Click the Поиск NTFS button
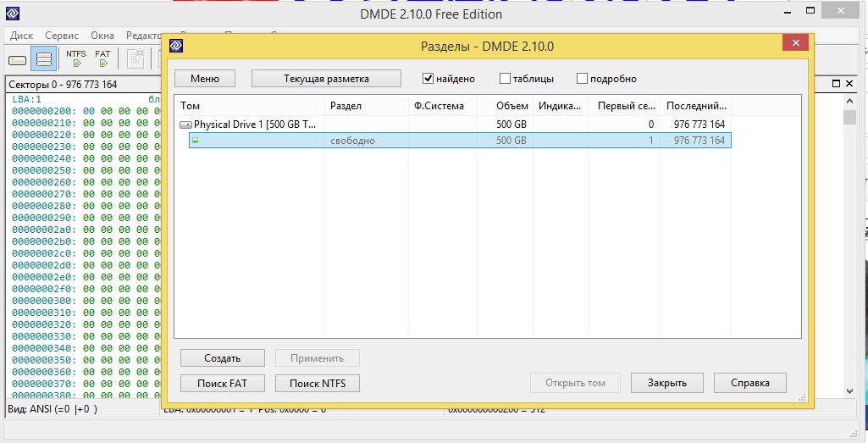Viewport: 868px width, 443px height. (x=318, y=383)
